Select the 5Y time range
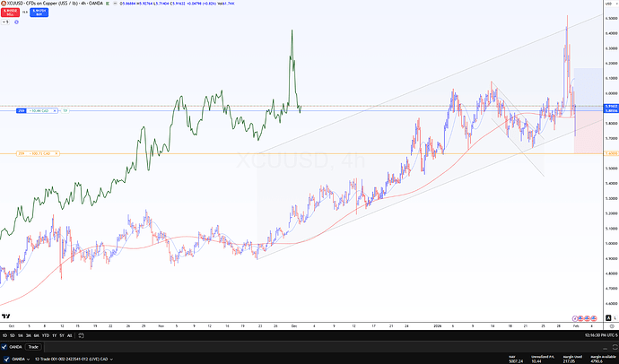 coord(62,335)
